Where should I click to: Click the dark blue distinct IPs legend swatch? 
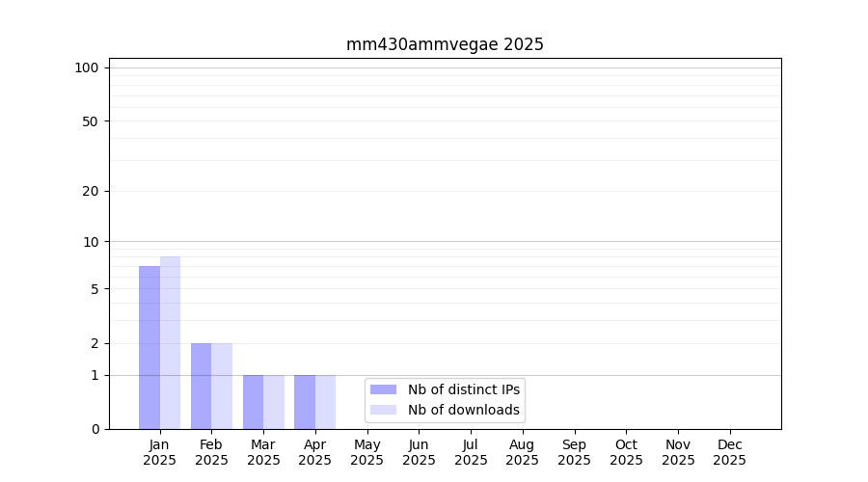point(383,389)
